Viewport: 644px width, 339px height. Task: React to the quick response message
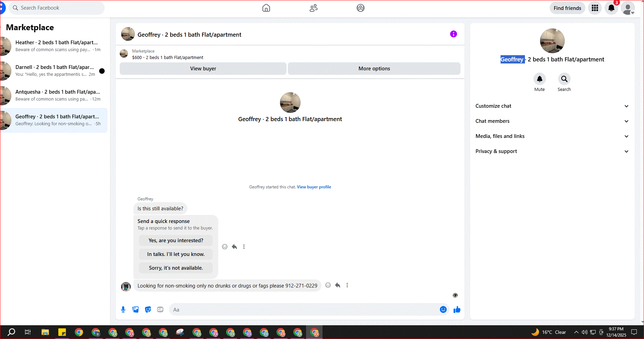225,247
